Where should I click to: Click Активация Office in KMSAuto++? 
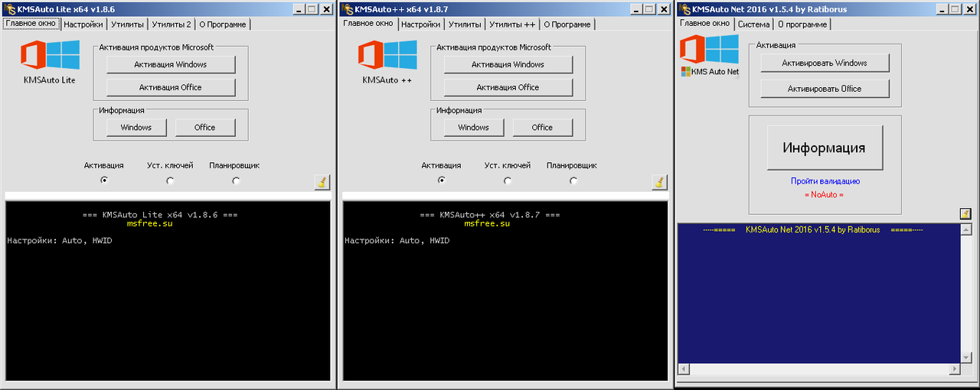[508, 87]
